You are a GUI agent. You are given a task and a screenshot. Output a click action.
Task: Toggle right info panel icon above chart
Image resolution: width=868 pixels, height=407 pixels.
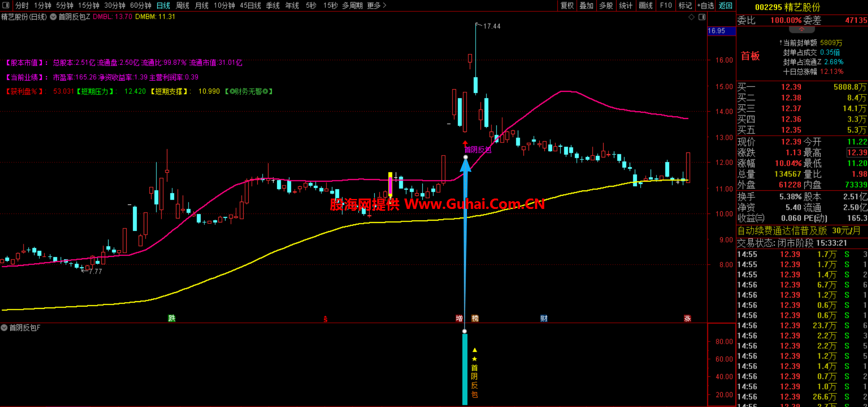click(x=702, y=17)
